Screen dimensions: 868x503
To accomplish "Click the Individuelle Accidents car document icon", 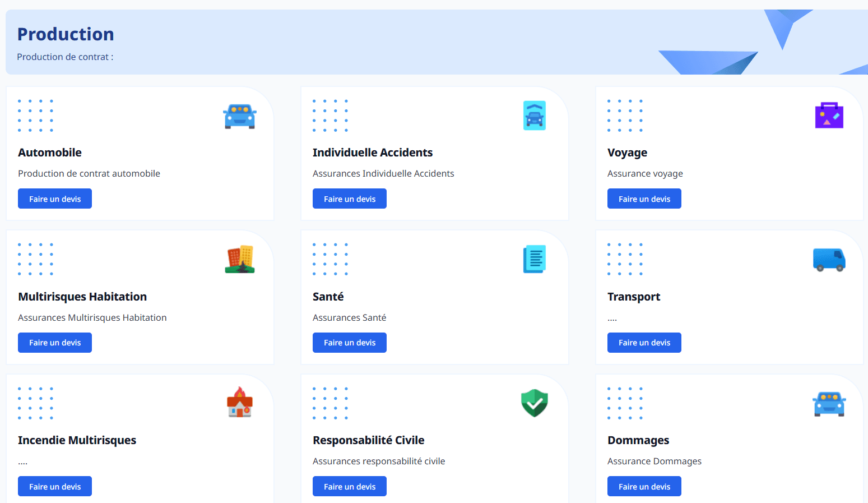I will (534, 116).
